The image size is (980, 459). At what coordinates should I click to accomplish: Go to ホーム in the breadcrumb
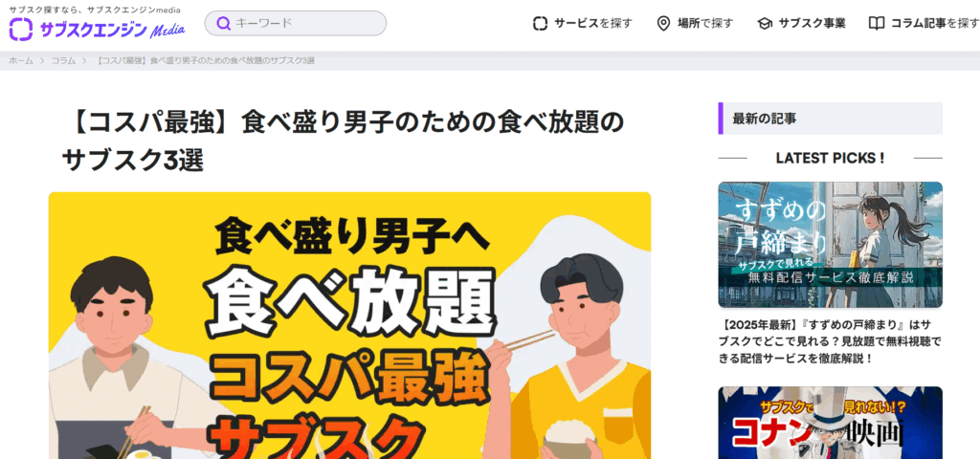[x=21, y=60]
